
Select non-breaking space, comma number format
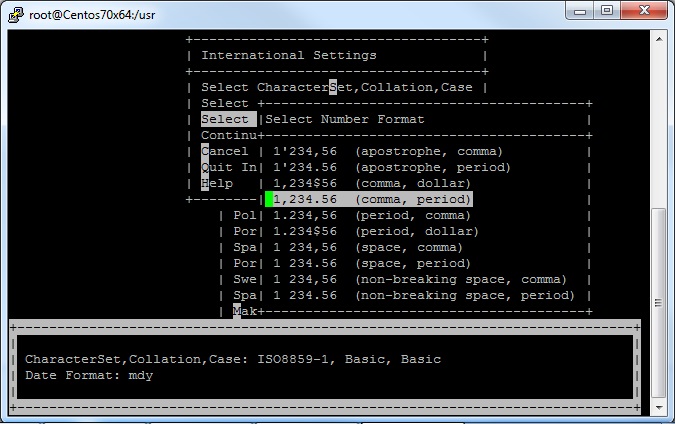[419, 279]
